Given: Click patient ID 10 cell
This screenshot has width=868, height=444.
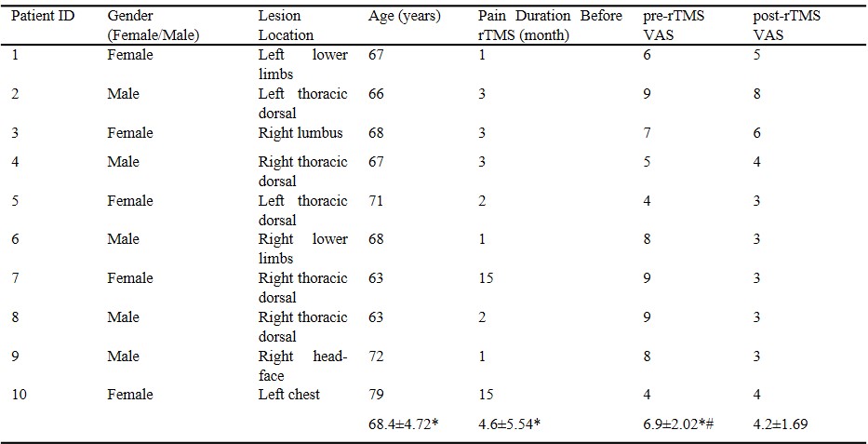Looking at the screenshot, I should 20,395.
